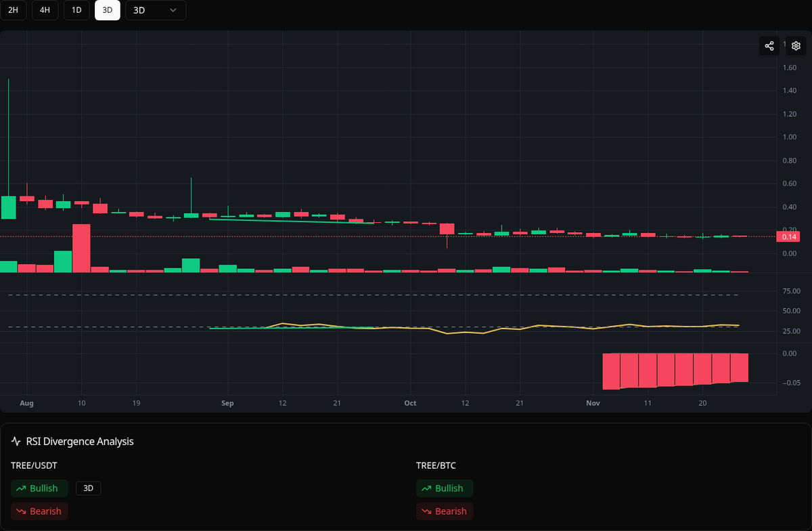Select the active 3D timeframe button
The height and width of the screenshot is (531, 812).
[x=108, y=10]
